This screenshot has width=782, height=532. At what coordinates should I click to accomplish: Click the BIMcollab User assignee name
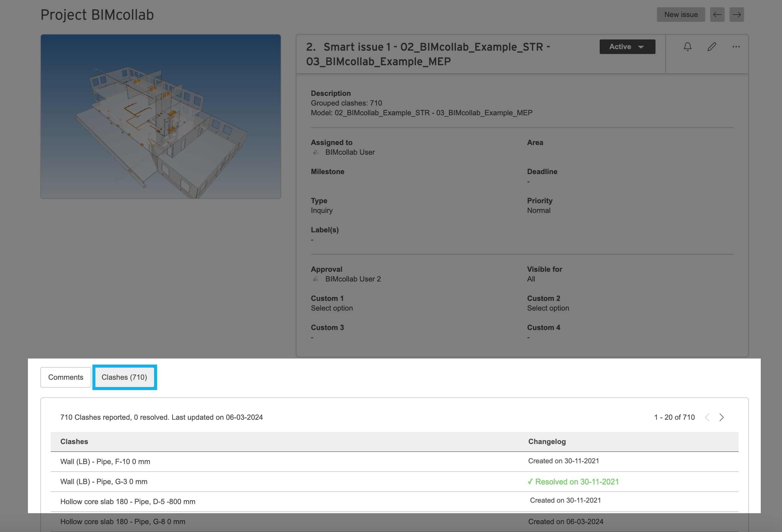pos(350,152)
